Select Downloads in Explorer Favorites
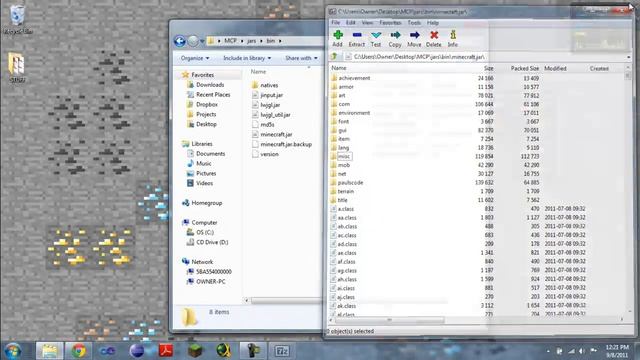 pyautogui.click(x=210, y=85)
